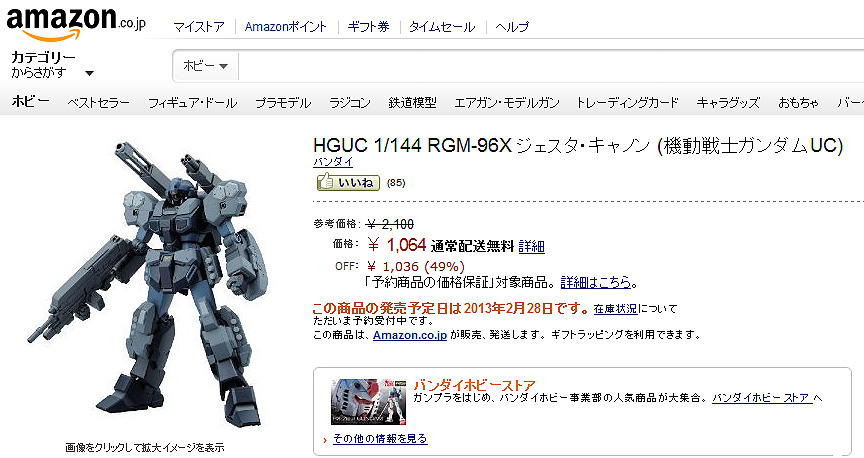Click the price ¥ 1,064 text

tap(397, 245)
